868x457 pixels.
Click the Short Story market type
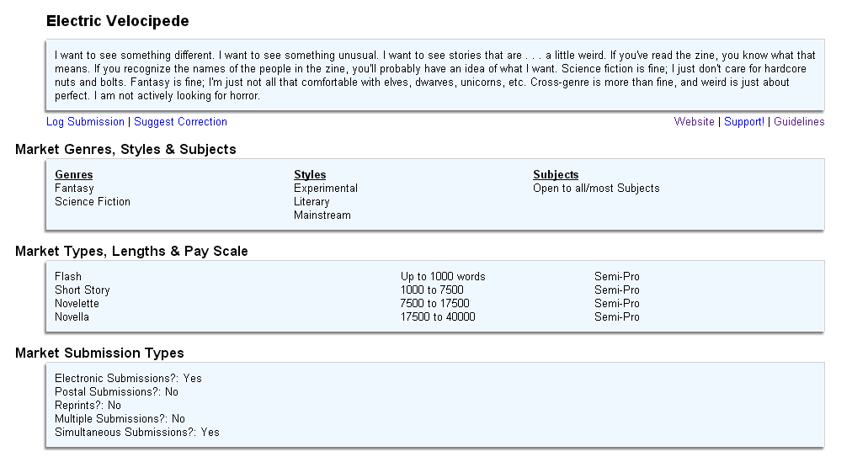(82, 290)
